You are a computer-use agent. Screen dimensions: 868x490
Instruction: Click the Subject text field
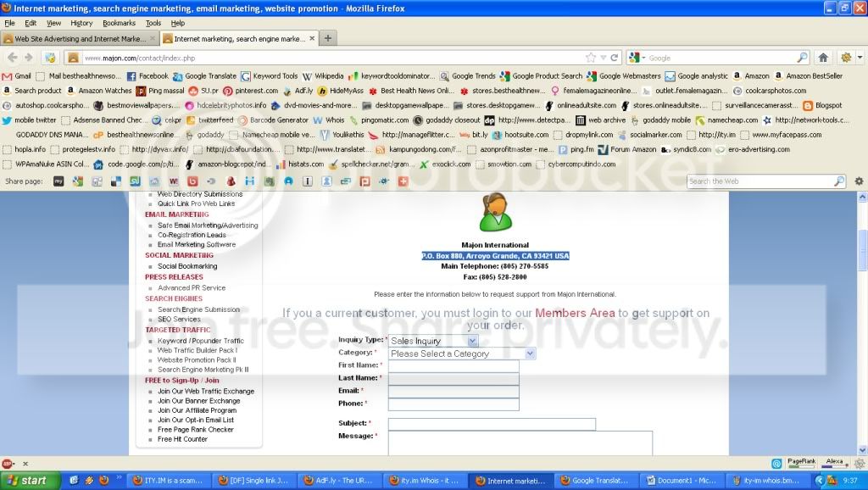pos(492,424)
